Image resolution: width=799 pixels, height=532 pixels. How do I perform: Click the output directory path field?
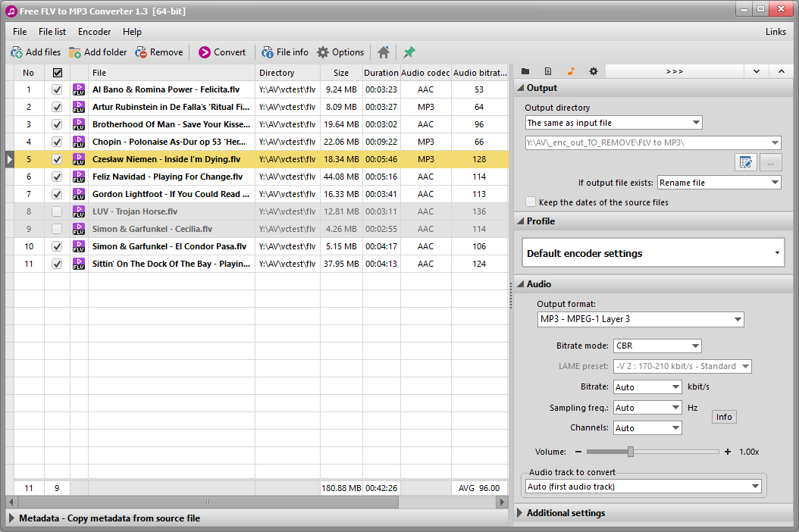[653, 142]
